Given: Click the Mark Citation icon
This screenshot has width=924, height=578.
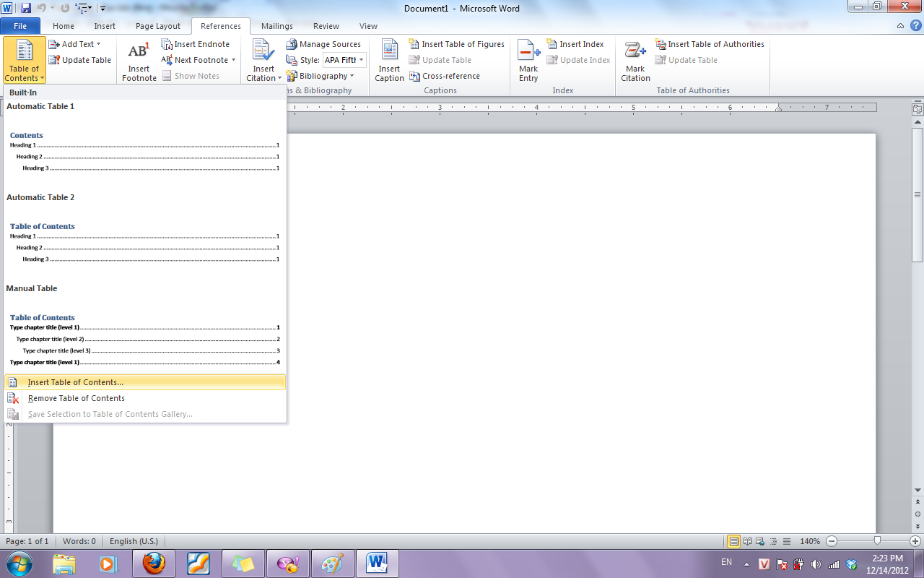Looking at the screenshot, I should pyautogui.click(x=635, y=61).
